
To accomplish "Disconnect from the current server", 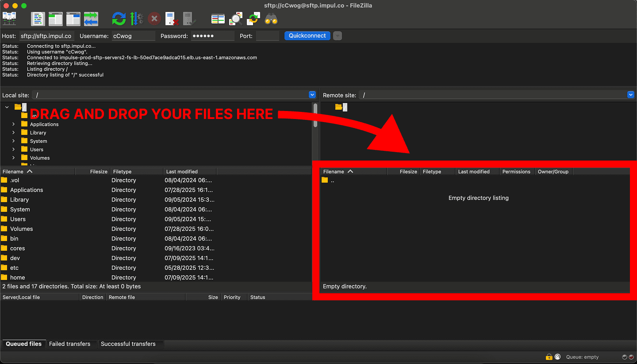I will coord(172,19).
